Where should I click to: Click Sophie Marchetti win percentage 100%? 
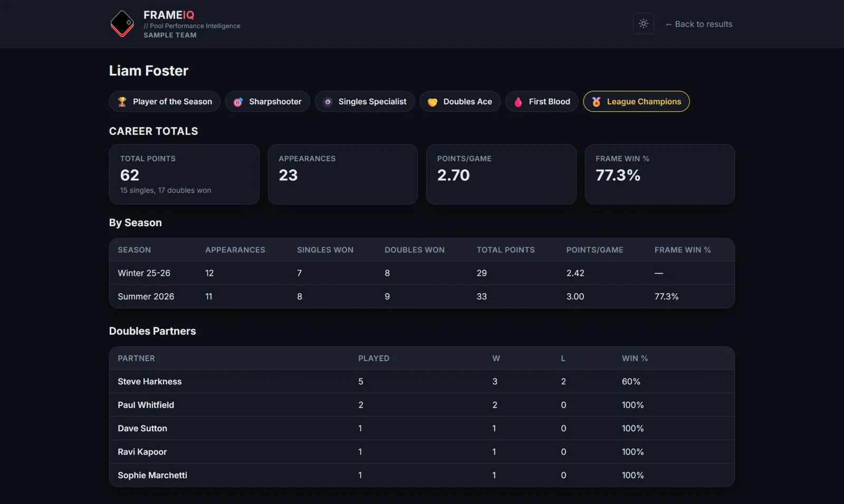(x=633, y=476)
